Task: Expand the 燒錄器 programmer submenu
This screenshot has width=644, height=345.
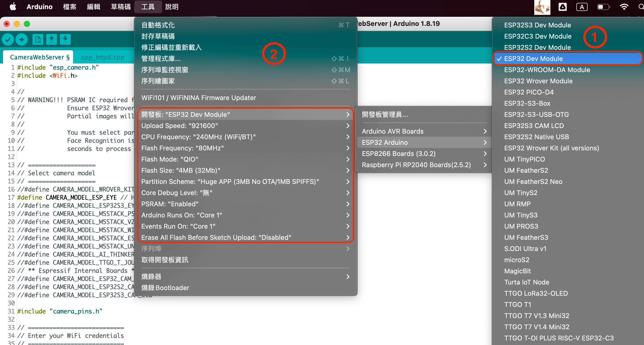Action: tap(246, 277)
